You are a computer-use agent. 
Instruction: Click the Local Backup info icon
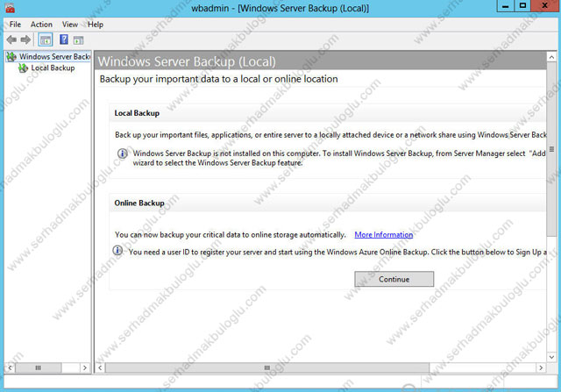(x=123, y=153)
